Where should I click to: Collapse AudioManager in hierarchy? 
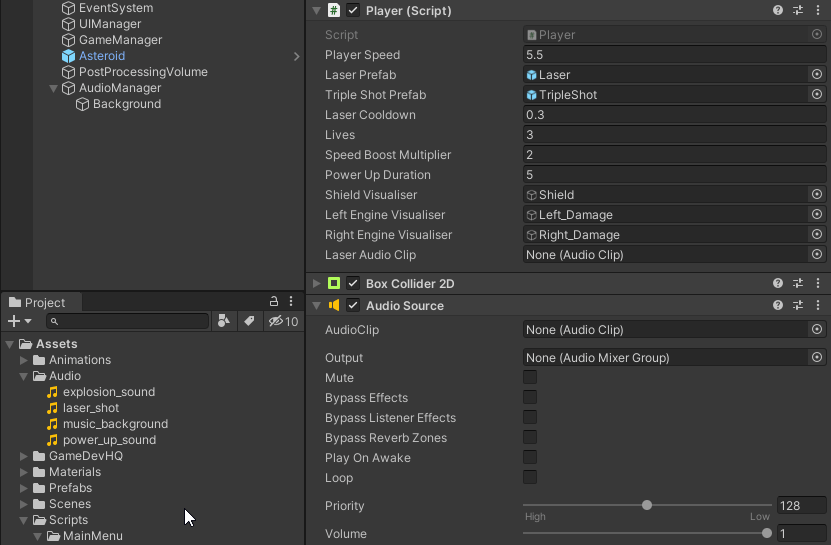pos(53,88)
